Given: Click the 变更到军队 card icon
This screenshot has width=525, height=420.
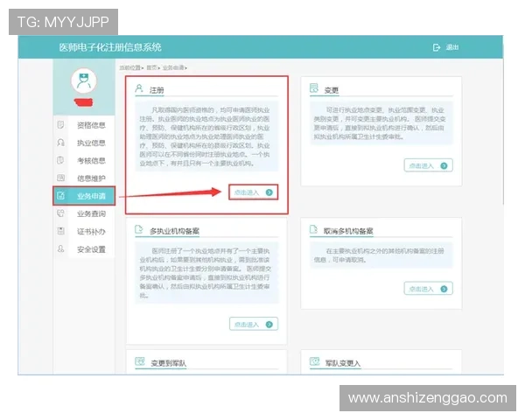Looking at the screenshot, I should pos(140,361).
